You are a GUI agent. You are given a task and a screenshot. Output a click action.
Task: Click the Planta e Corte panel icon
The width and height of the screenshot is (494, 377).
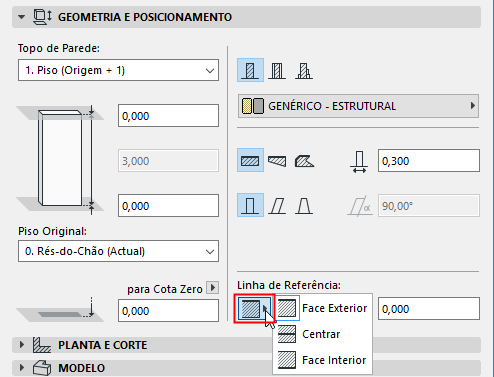pos(42,345)
